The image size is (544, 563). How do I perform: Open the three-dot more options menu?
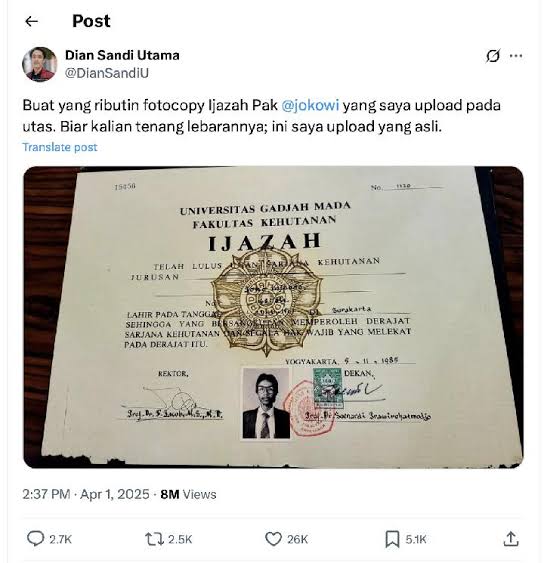[516, 56]
